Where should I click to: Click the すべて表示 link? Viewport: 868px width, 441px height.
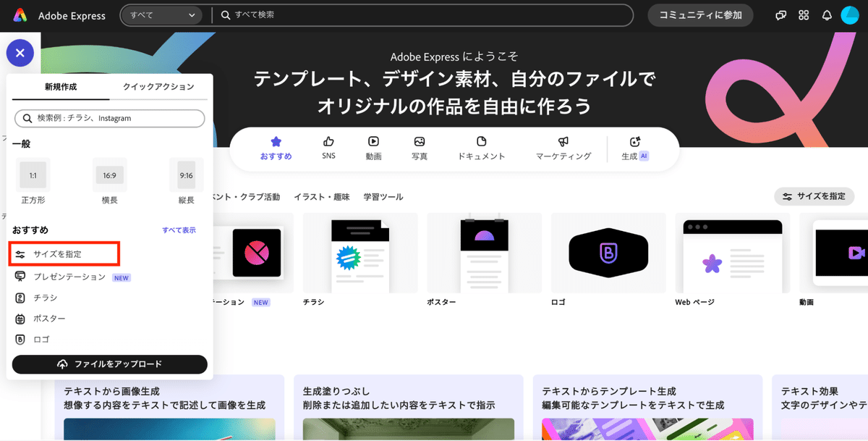[x=179, y=230]
